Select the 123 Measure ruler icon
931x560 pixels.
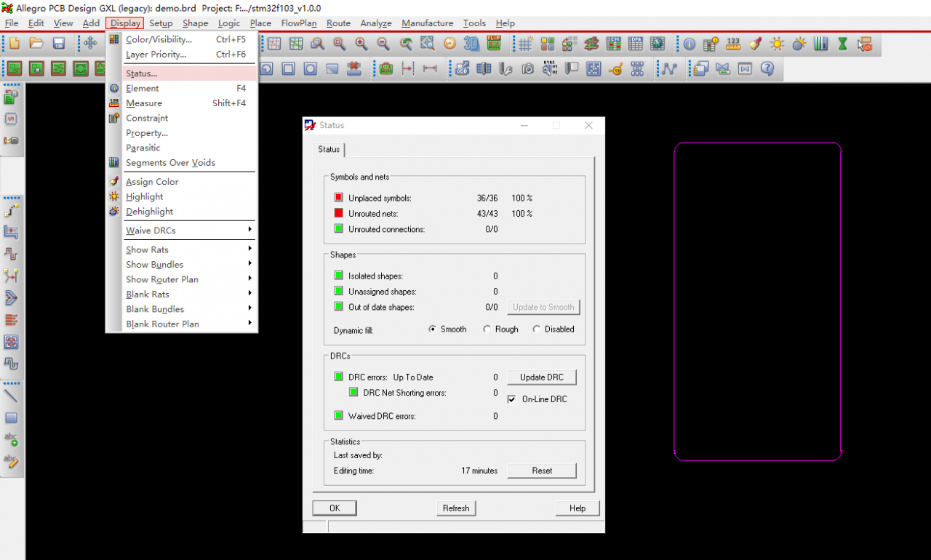(x=733, y=44)
